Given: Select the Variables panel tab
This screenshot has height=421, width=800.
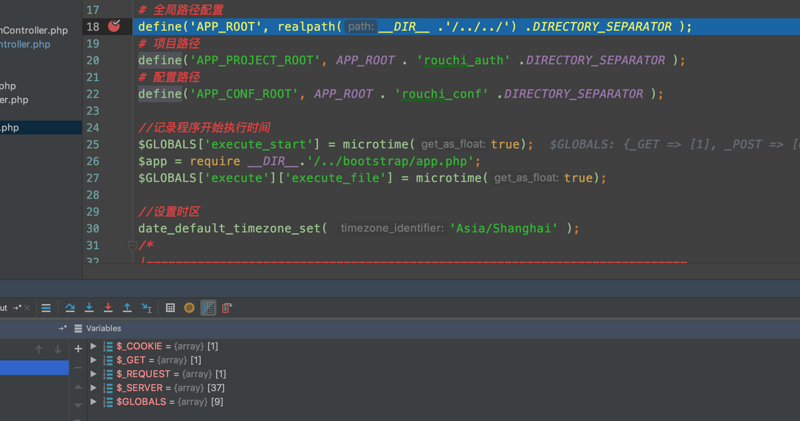Looking at the screenshot, I should tap(102, 328).
